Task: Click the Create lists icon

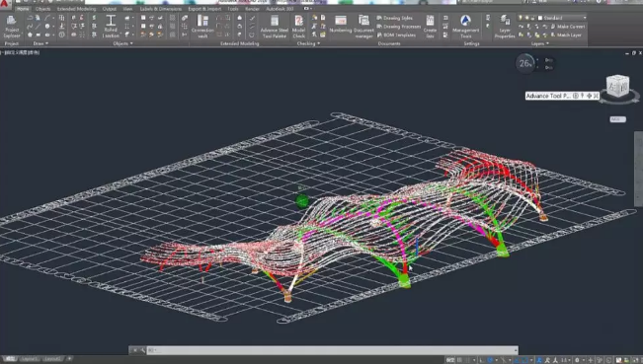Action: pyautogui.click(x=430, y=27)
